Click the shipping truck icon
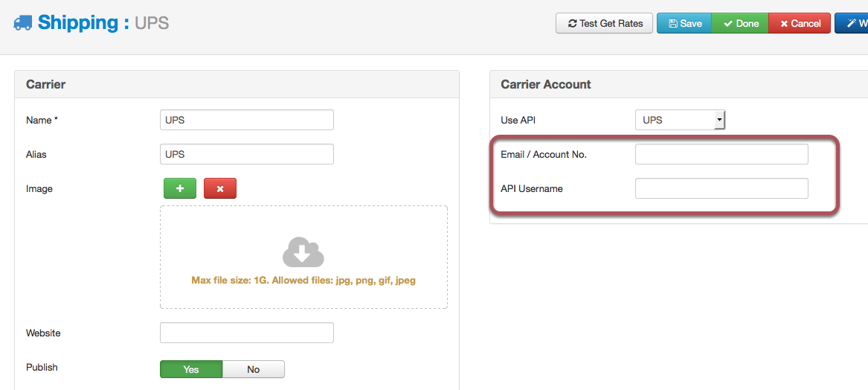The image size is (868, 390). 23,23
